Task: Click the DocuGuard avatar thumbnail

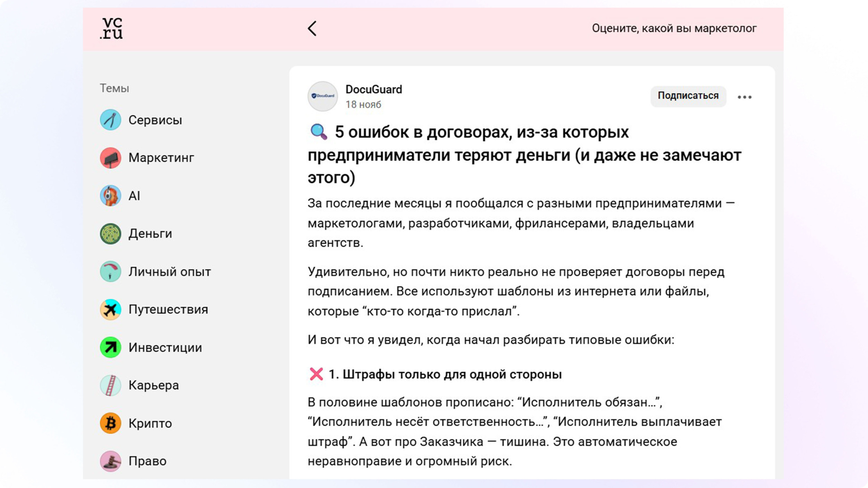Action: (x=323, y=96)
